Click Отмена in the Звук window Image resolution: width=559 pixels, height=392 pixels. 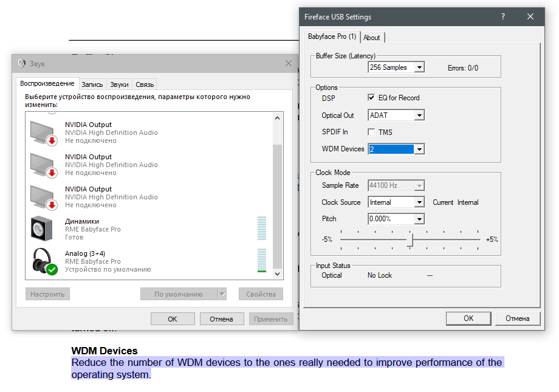pos(221,319)
